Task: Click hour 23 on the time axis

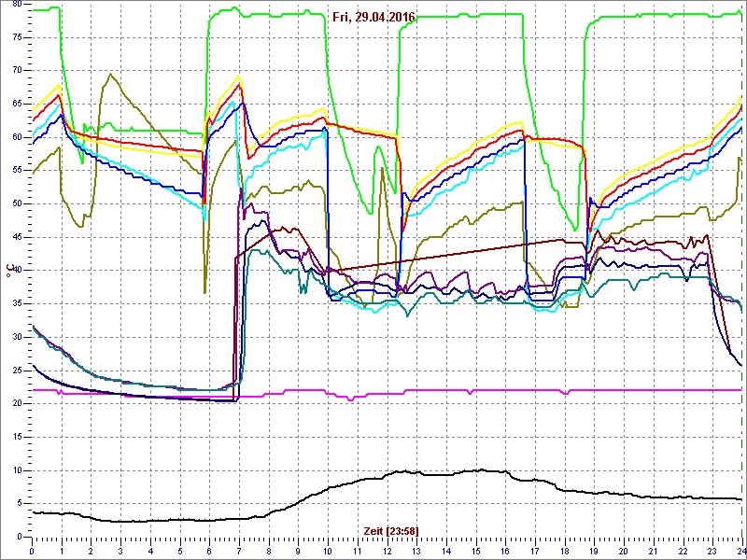Action: pos(712,550)
